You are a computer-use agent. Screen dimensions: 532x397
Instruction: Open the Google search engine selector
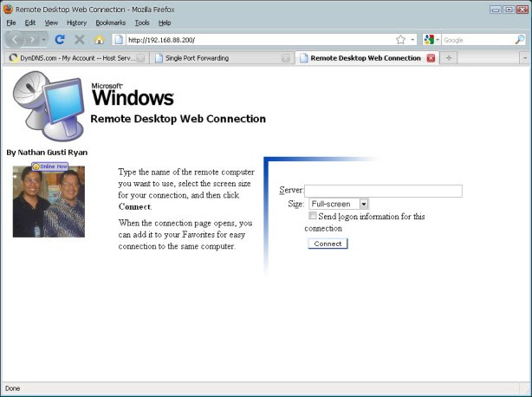(431, 40)
